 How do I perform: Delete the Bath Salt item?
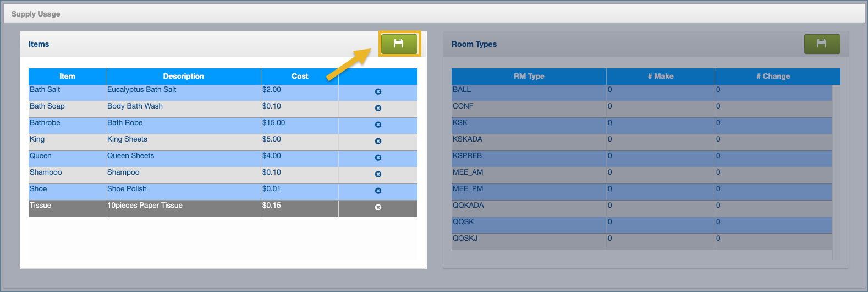tap(378, 92)
